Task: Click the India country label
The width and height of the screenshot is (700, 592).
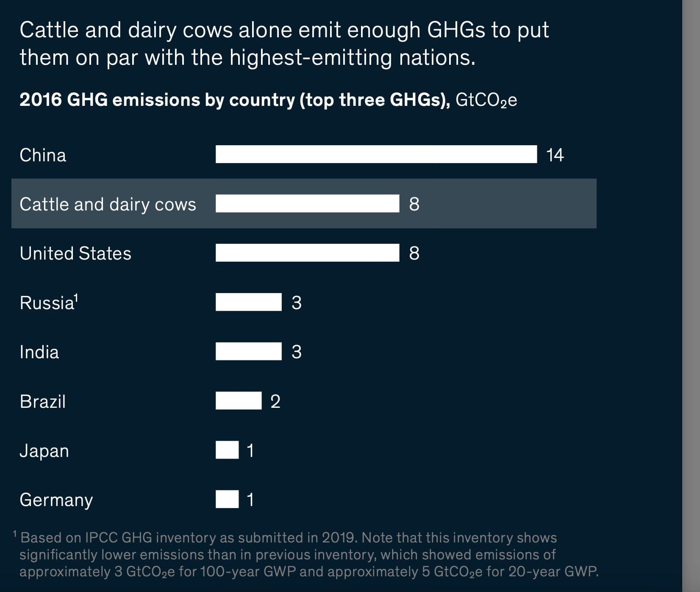Action: tap(39, 352)
